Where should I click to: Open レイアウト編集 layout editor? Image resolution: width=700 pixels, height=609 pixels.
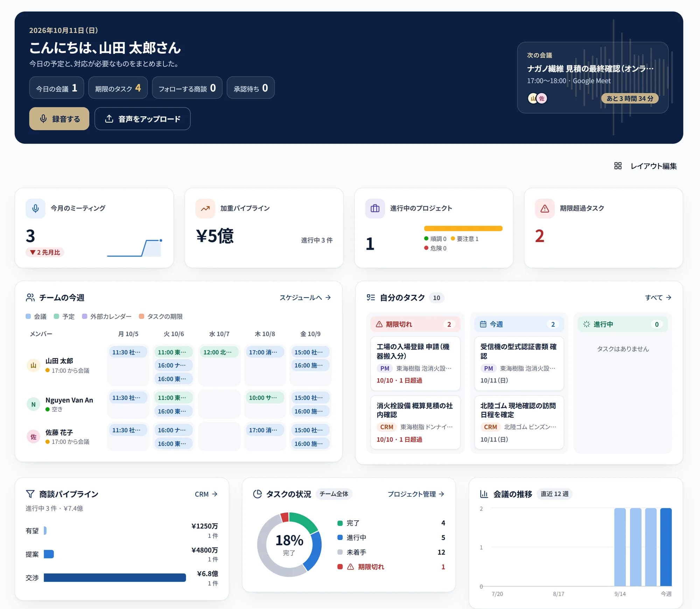646,166
